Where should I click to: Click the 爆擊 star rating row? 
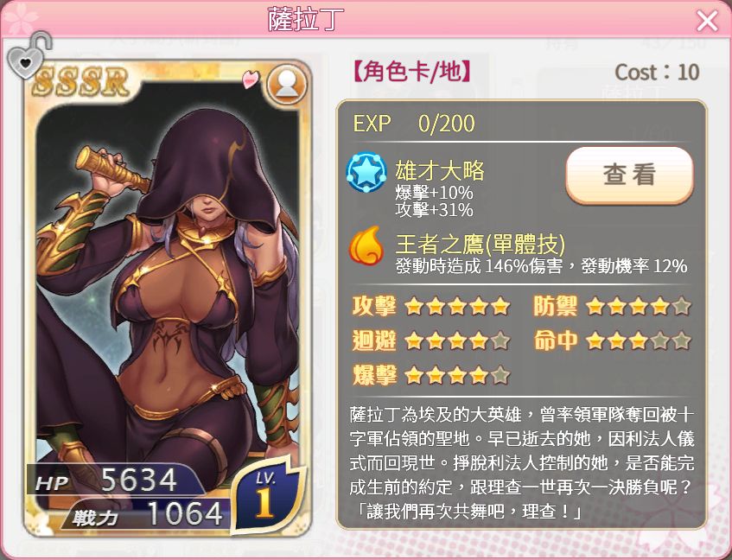click(x=431, y=375)
